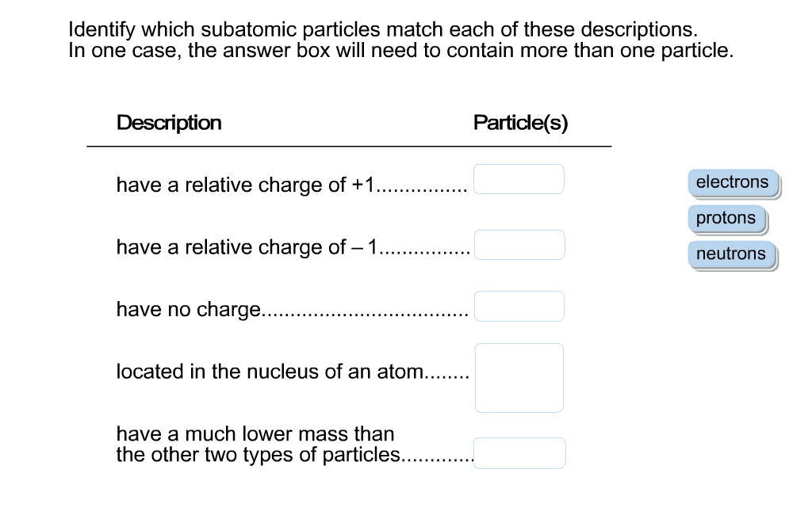Screen dimensions: 812x523
Task: Click the lower-mass question answer box
Action: point(519,452)
